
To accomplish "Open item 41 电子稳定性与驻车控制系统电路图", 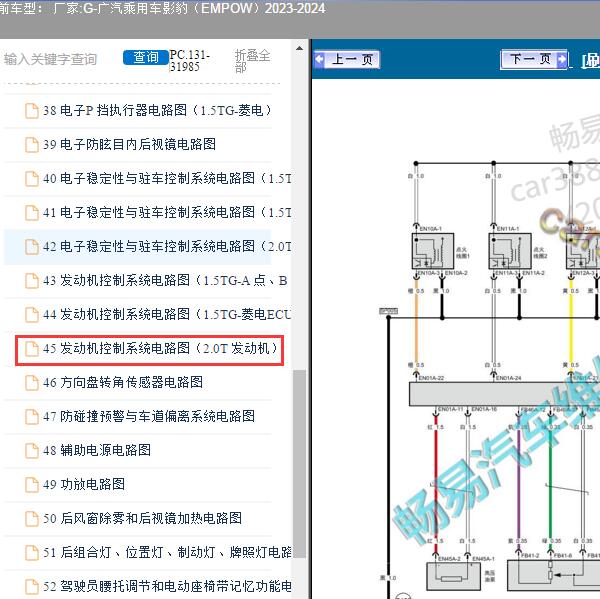I will (167, 212).
